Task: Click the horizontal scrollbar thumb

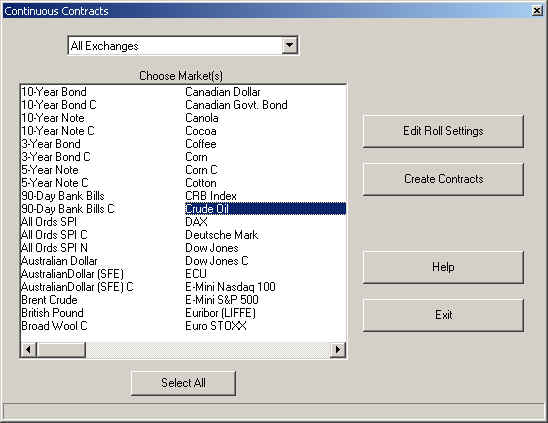Action: (x=61, y=349)
